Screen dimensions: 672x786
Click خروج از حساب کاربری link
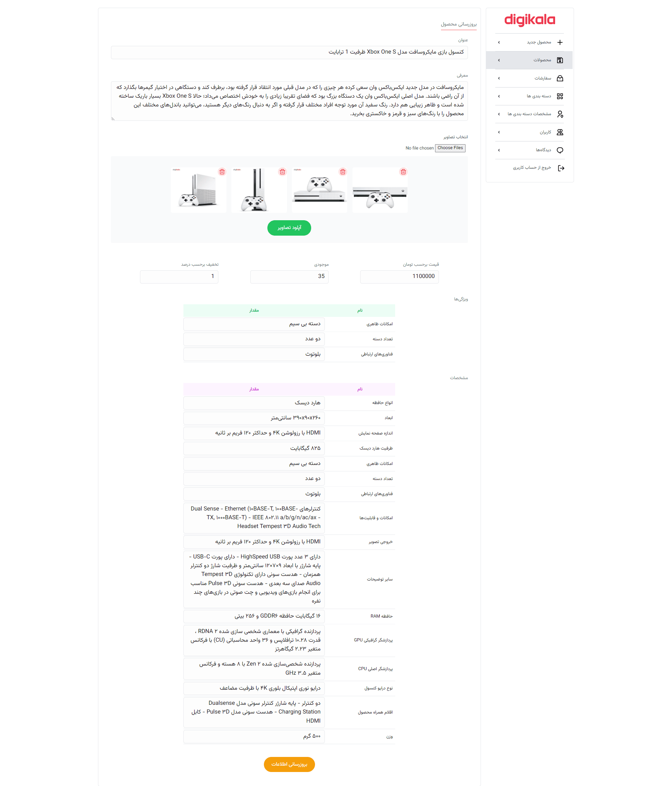532,168
